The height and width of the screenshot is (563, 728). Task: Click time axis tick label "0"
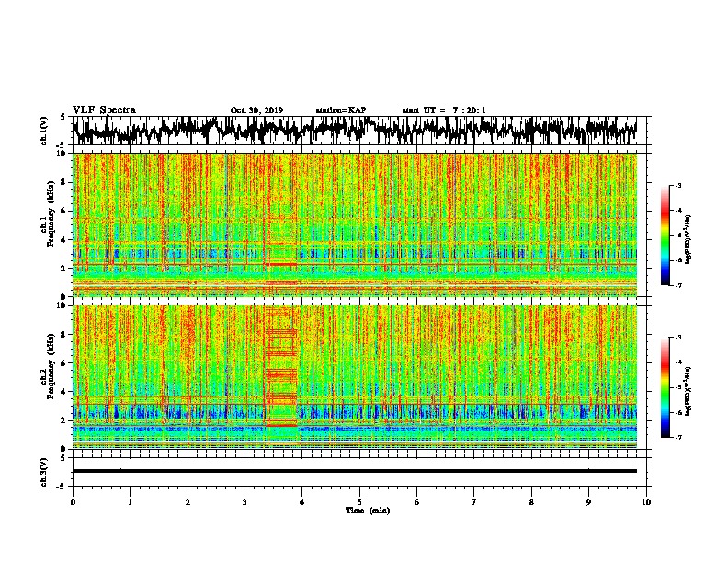pos(73,502)
